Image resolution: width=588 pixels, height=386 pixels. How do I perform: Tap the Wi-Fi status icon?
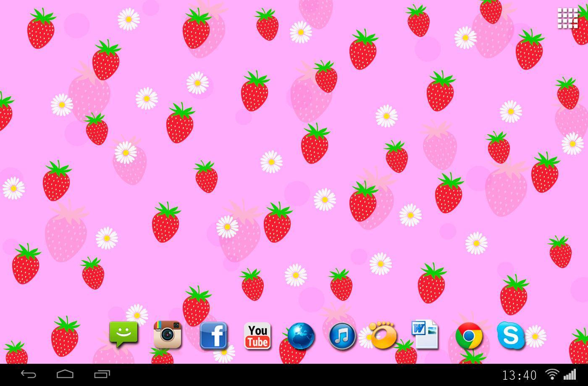(x=552, y=374)
